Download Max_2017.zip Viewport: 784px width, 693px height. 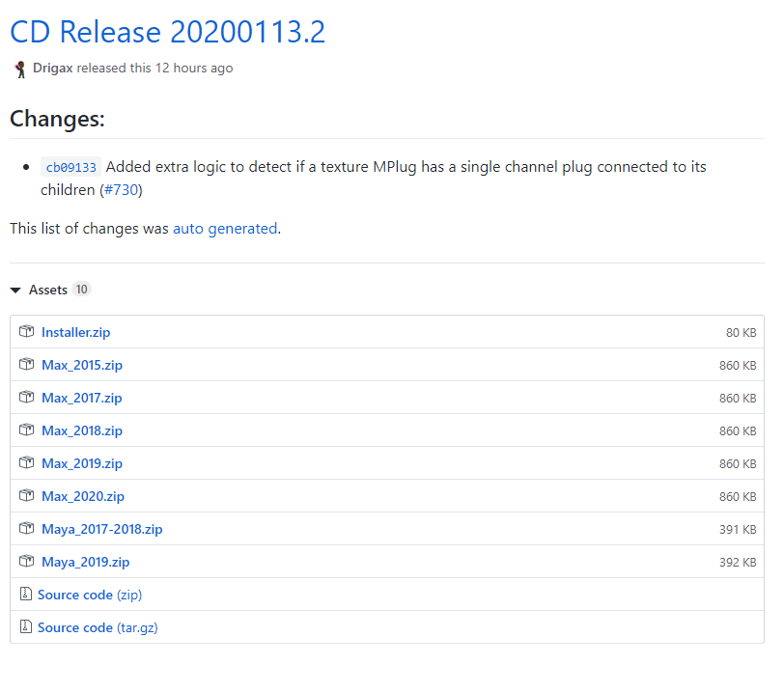coord(82,398)
